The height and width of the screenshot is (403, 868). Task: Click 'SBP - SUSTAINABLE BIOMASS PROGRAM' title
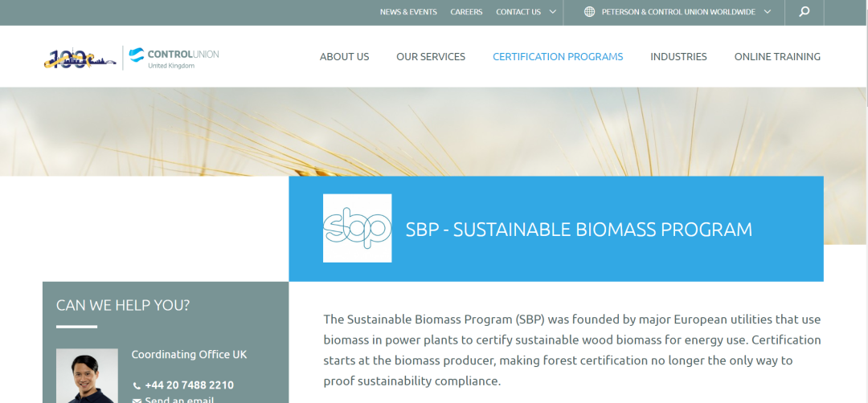(579, 229)
